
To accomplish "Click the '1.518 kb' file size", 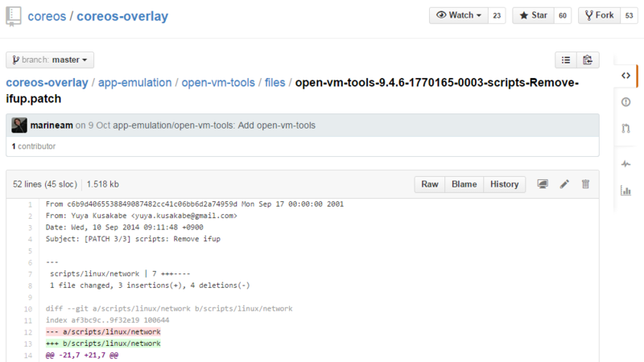I will tap(103, 184).
